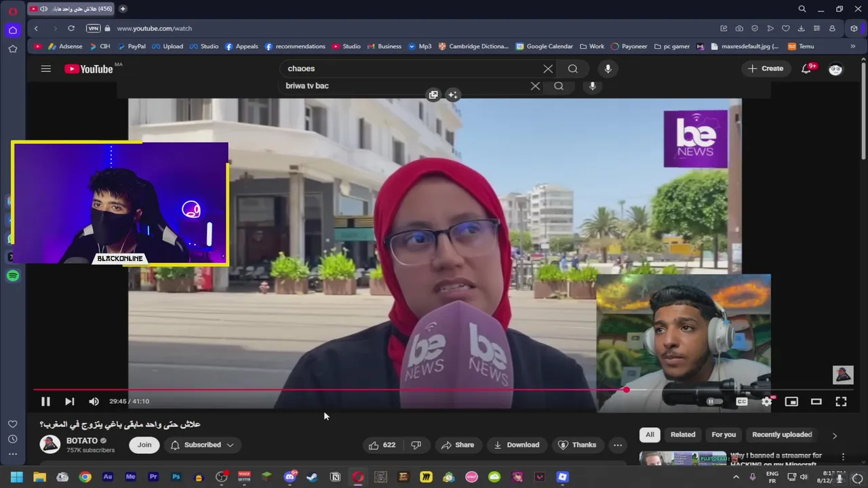Open Discord from taskbar
Image resolution: width=868 pixels, height=488 pixels.
click(290, 477)
